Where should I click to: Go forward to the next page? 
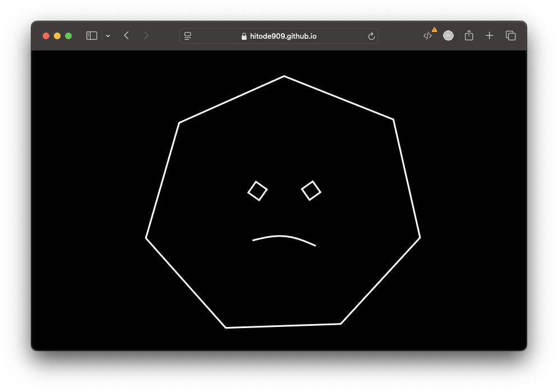[146, 35]
